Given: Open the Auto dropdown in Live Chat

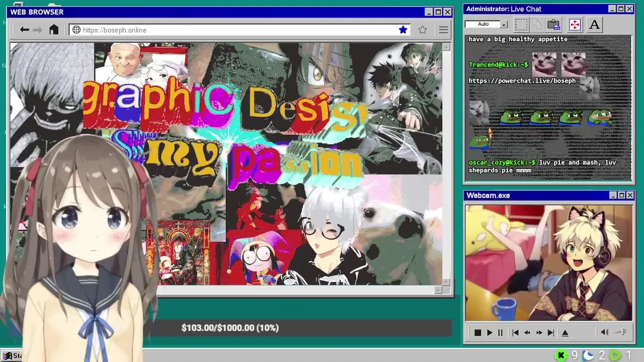Looking at the screenshot, I should pos(504,24).
